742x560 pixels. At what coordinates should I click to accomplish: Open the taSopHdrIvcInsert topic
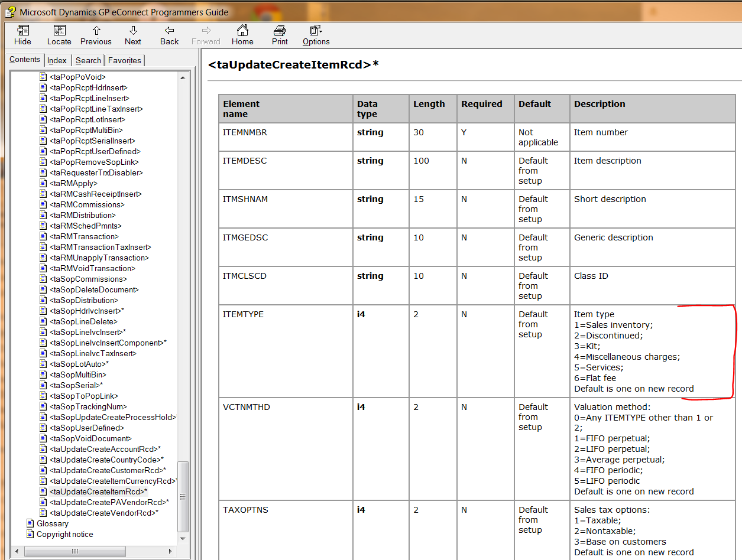point(87,311)
